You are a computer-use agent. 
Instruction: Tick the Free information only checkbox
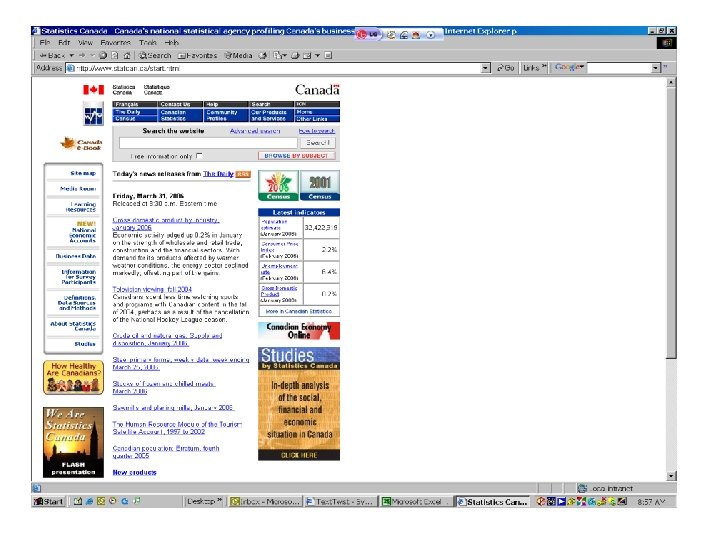pos(199,156)
